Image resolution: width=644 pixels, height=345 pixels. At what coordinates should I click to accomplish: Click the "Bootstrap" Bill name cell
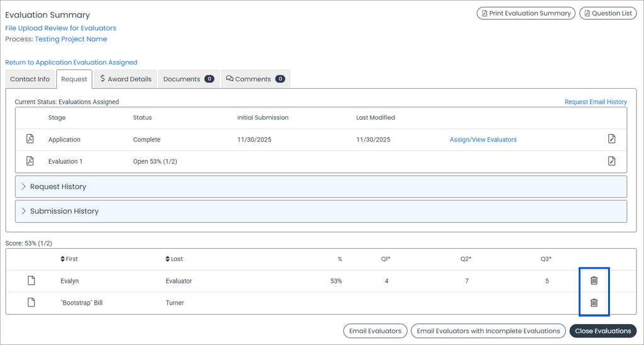point(81,303)
